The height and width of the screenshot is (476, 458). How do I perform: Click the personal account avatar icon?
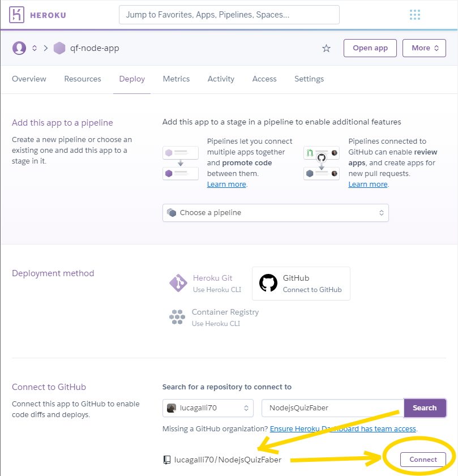pos(19,48)
